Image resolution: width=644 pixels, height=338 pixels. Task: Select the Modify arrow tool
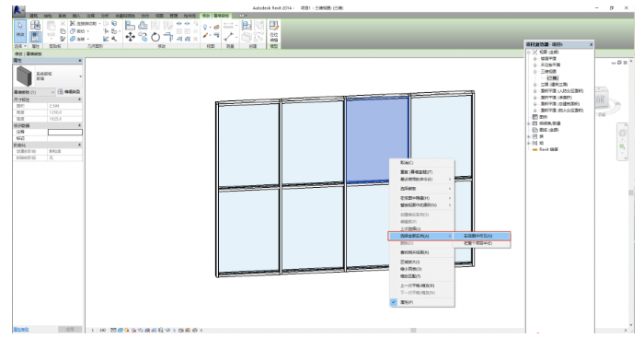coord(20,30)
